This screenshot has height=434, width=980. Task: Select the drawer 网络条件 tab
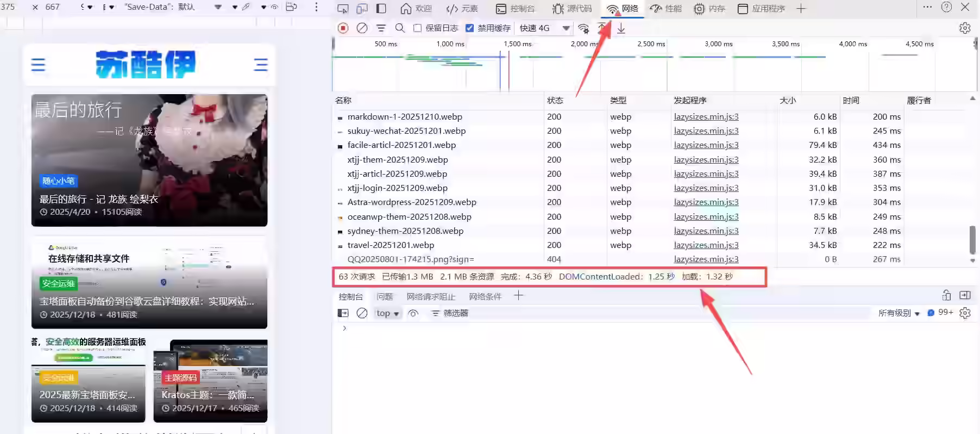coord(485,296)
